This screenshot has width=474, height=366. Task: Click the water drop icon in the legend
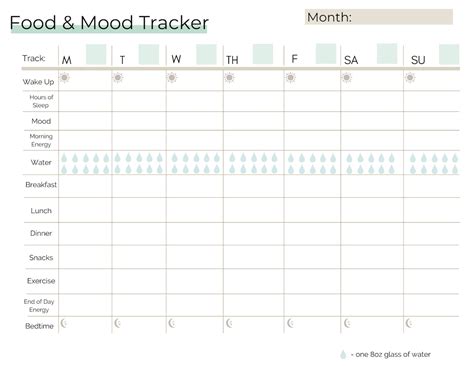click(343, 355)
